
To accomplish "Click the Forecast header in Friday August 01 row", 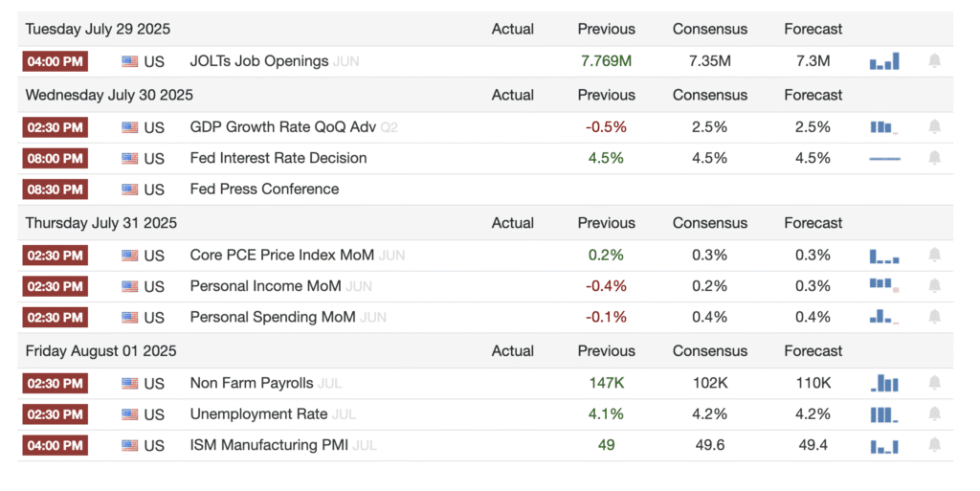I will click(x=813, y=350).
